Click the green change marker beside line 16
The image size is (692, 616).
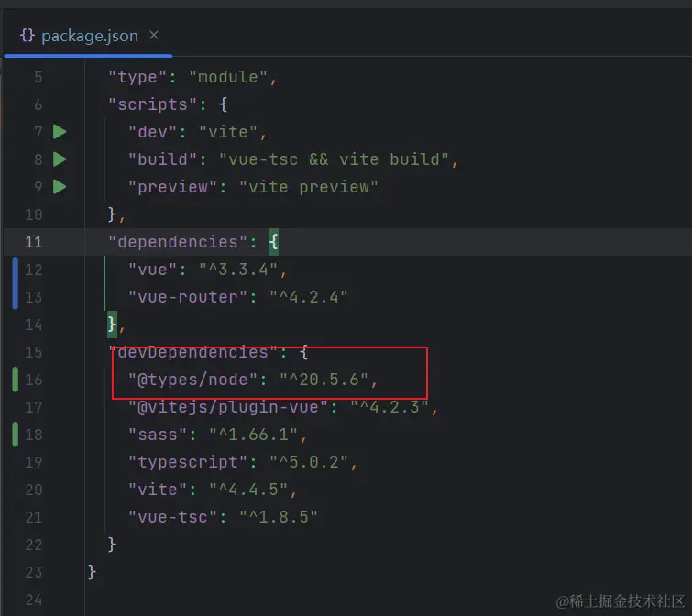pyautogui.click(x=16, y=379)
